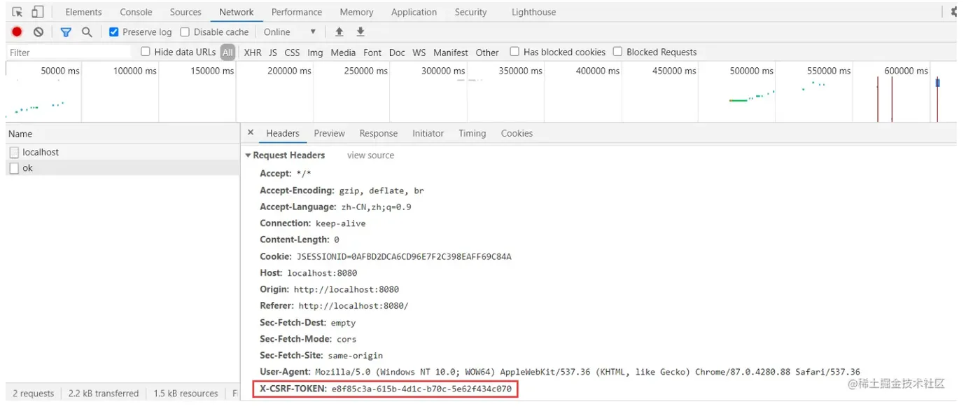The image size is (980, 409).
Task: Filter requests by CSS type
Action: [292, 53]
